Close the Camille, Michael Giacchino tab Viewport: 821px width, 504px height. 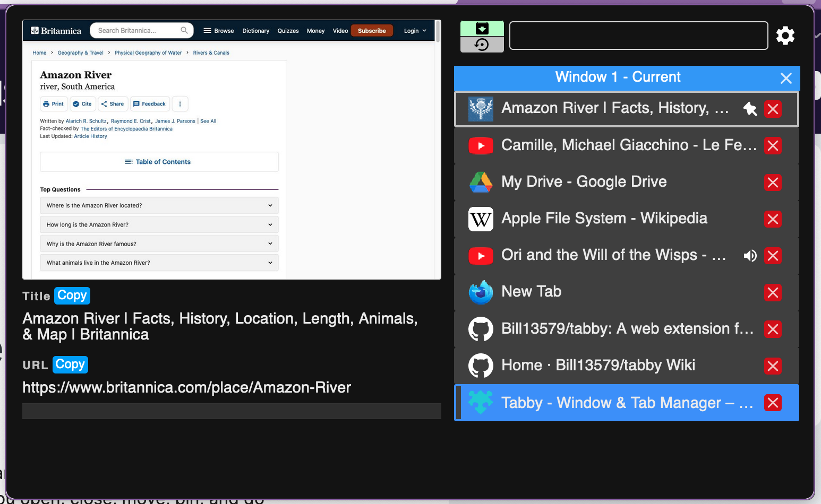tap(773, 146)
